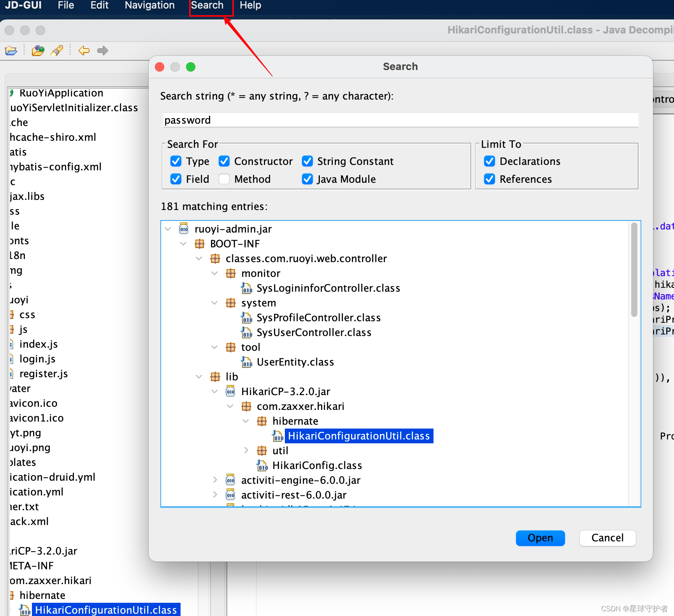Screen dimensions: 674x616
Task: Select register.js in the main window tree
Action: click(x=44, y=374)
